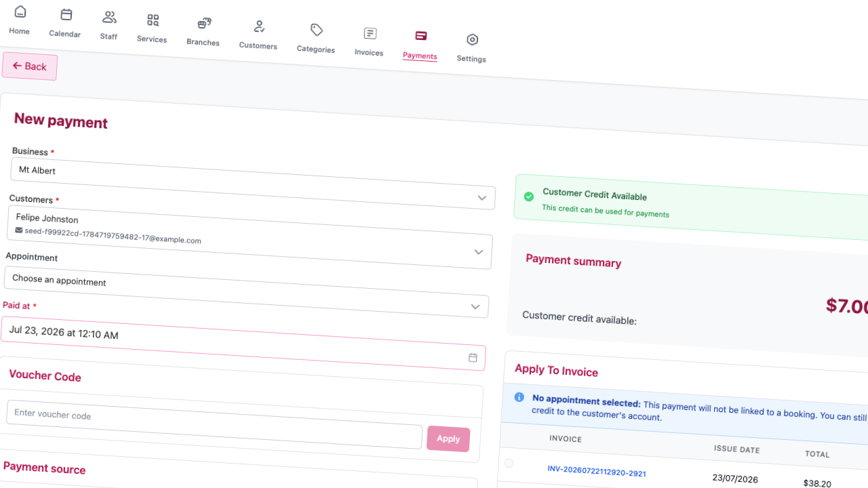Click the Customers person icon
The image size is (868, 488).
[x=259, y=26]
